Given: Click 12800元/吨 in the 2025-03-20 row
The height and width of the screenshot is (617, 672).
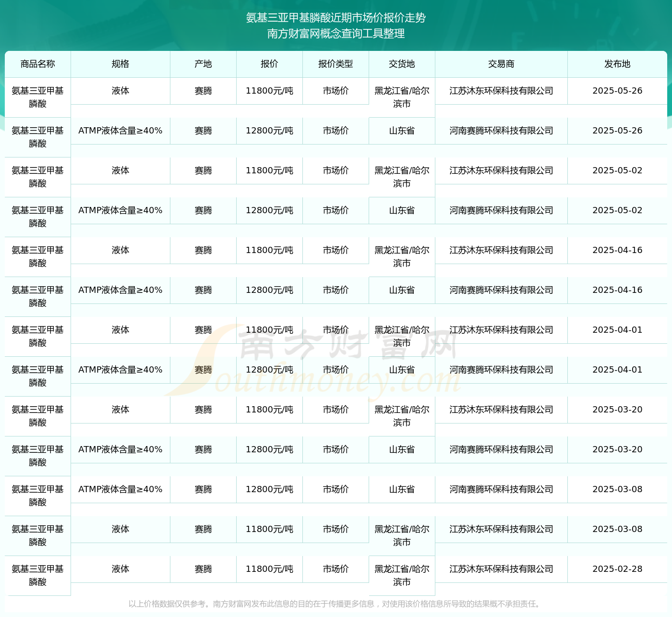Looking at the screenshot, I should coord(269,449).
